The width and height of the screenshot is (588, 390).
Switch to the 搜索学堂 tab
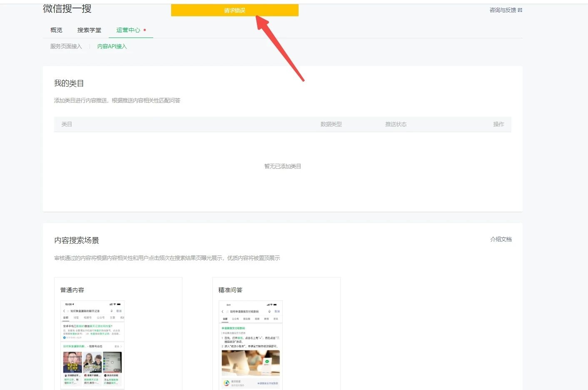[x=89, y=30]
